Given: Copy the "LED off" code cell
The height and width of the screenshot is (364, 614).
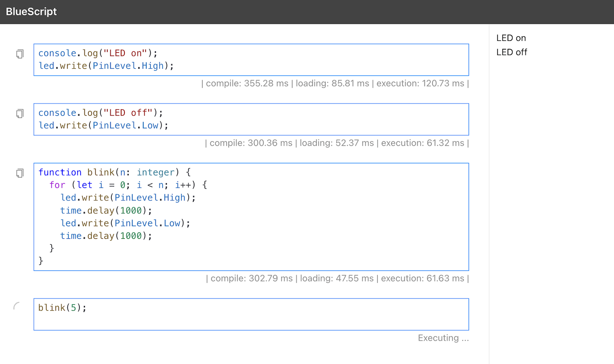Looking at the screenshot, I should pyautogui.click(x=20, y=114).
